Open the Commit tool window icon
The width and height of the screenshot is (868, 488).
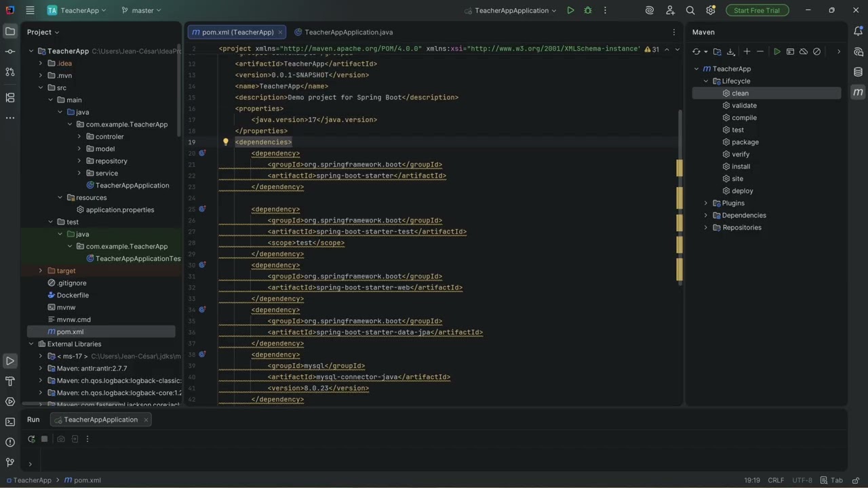click(x=10, y=52)
